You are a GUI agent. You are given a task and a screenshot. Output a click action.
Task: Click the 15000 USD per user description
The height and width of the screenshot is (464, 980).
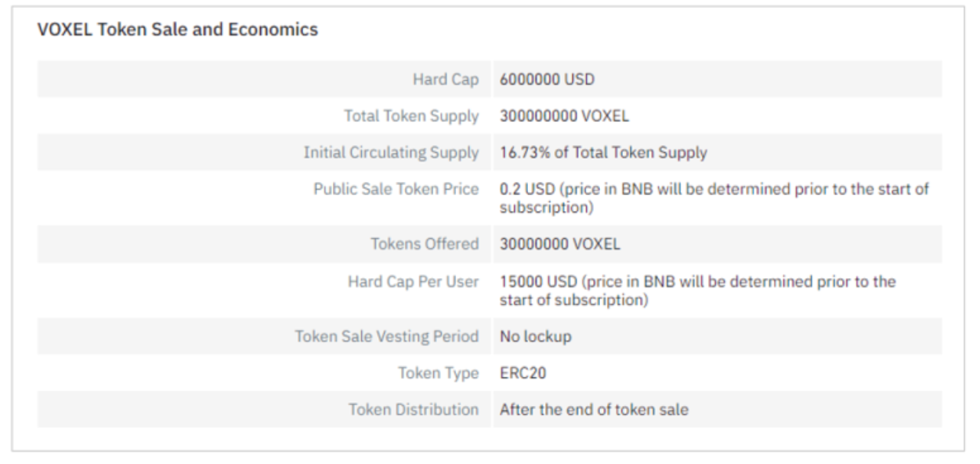[x=699, y=291]
